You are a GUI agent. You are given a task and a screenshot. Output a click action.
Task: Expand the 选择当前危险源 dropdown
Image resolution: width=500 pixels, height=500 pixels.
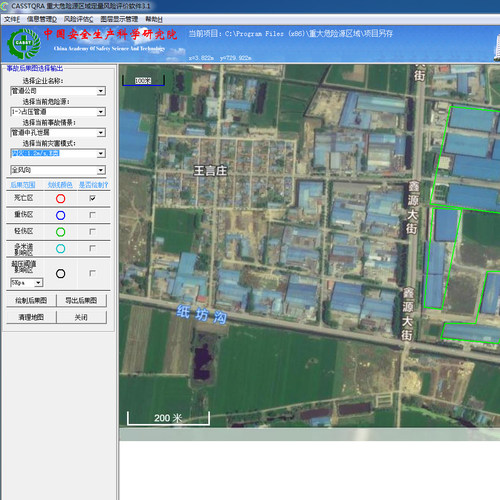pos(101,112)
